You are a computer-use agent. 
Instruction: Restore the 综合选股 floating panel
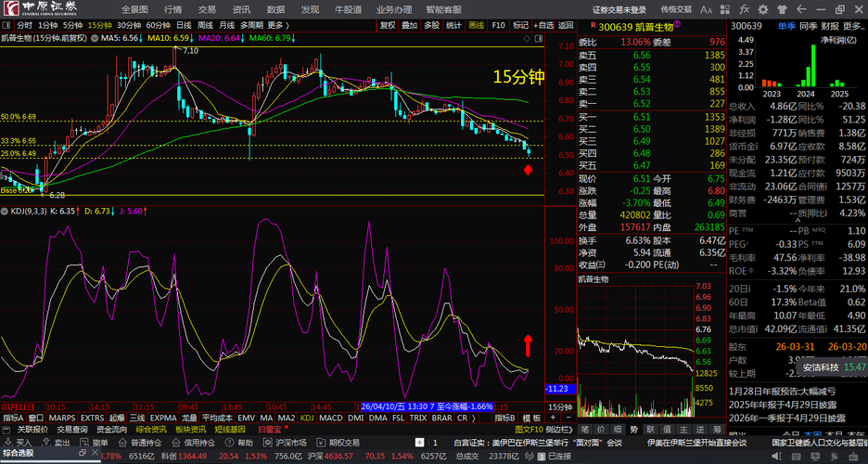tap(83, 453)
